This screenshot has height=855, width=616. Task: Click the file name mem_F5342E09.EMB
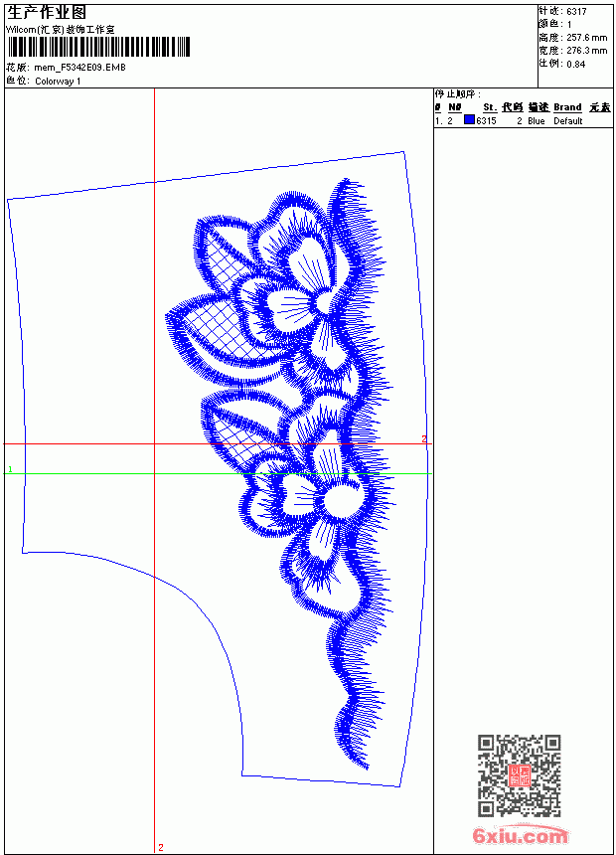[79, 68]
